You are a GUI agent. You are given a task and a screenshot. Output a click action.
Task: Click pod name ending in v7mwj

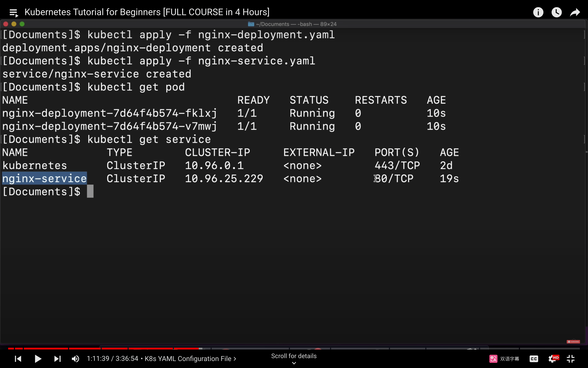[x=109, y=126]
